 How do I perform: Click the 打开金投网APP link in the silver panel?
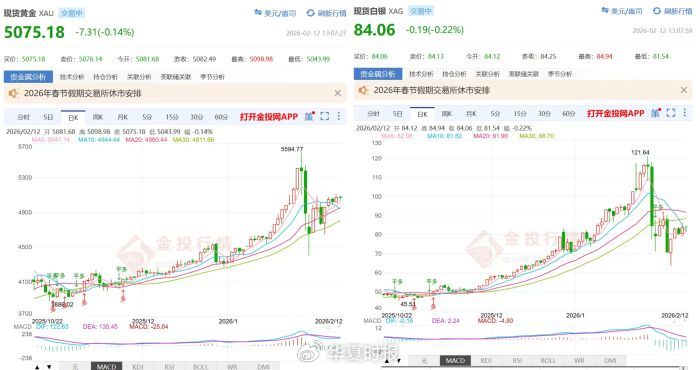[615, 113]
